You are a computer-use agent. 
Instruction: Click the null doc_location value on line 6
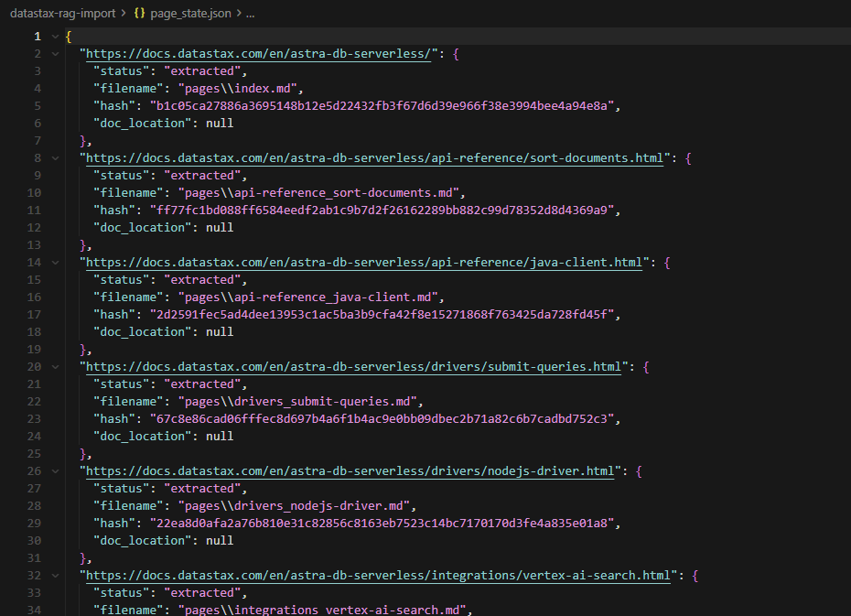click(220, 124)
